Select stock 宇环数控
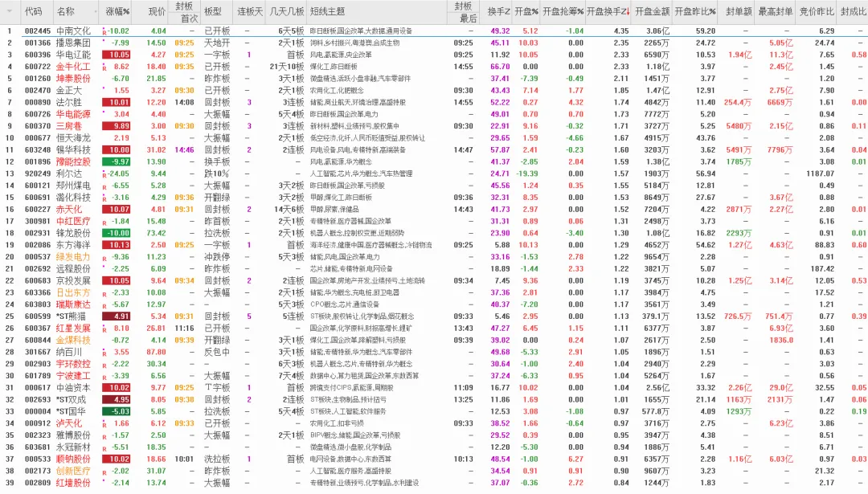The width and height of the screenshot is (868, 494). (x=73, y=364)
